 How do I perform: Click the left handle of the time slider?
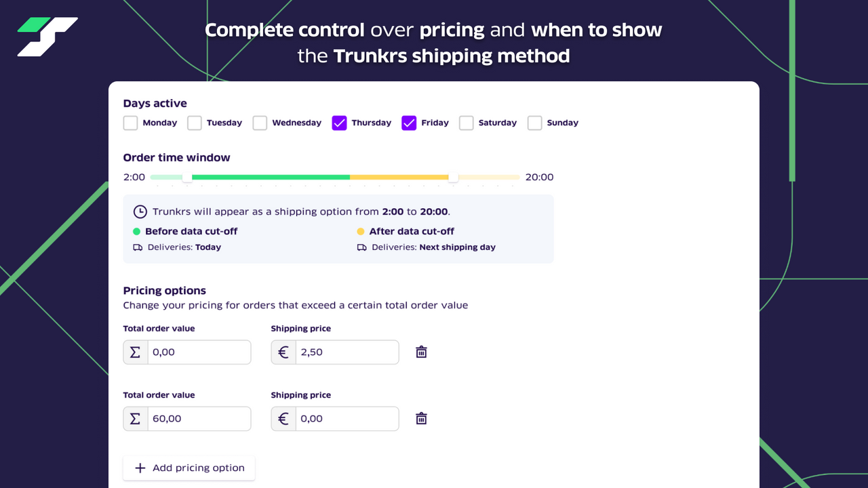click(x=187, y=177)
